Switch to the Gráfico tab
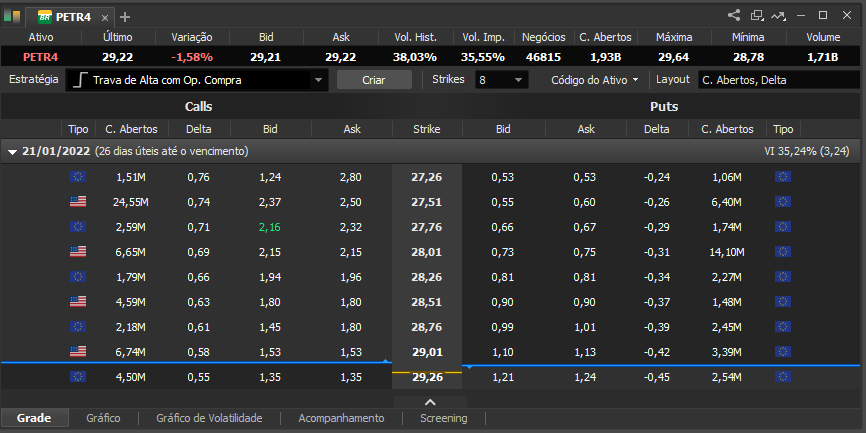Screen dimensions: 866x433 103,418
